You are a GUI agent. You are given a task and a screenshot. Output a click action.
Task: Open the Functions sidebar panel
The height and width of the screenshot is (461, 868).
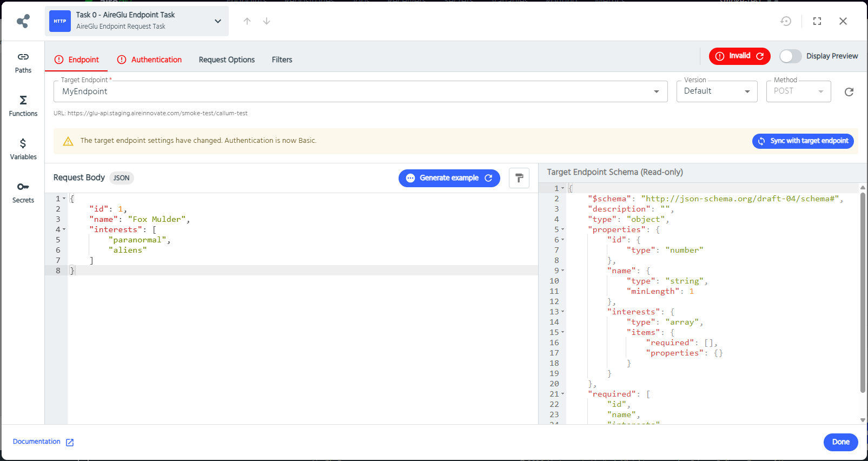23,106
